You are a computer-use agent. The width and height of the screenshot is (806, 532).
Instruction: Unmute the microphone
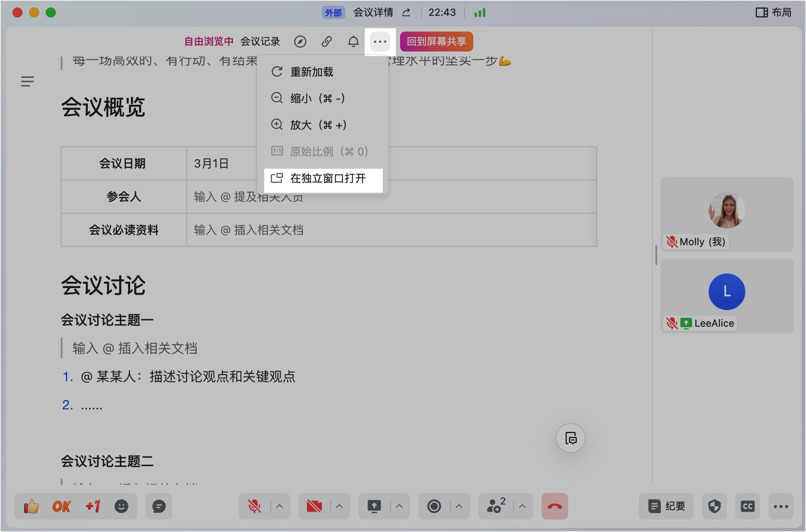click(254, 506)
